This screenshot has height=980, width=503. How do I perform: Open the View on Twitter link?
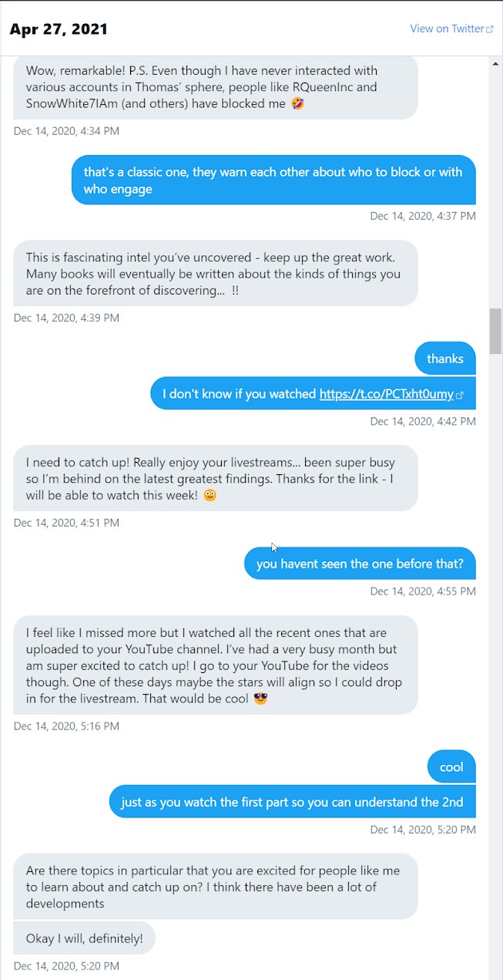tap(447, 29)
